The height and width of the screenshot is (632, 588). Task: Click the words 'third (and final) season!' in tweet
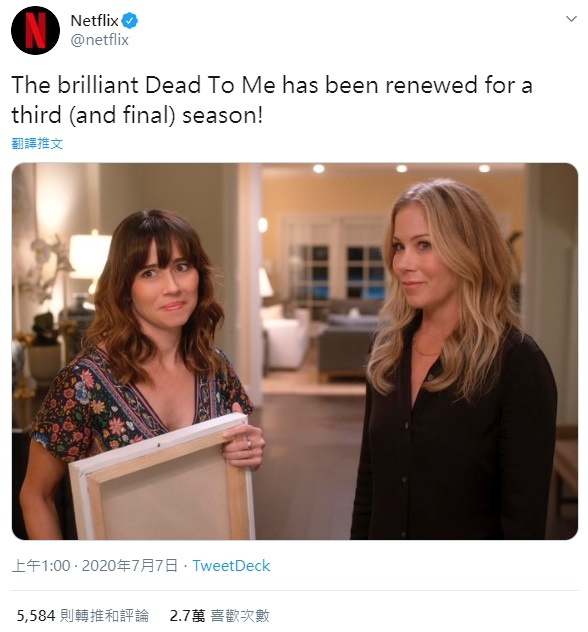pyautogui.click(x=137, y=115)
